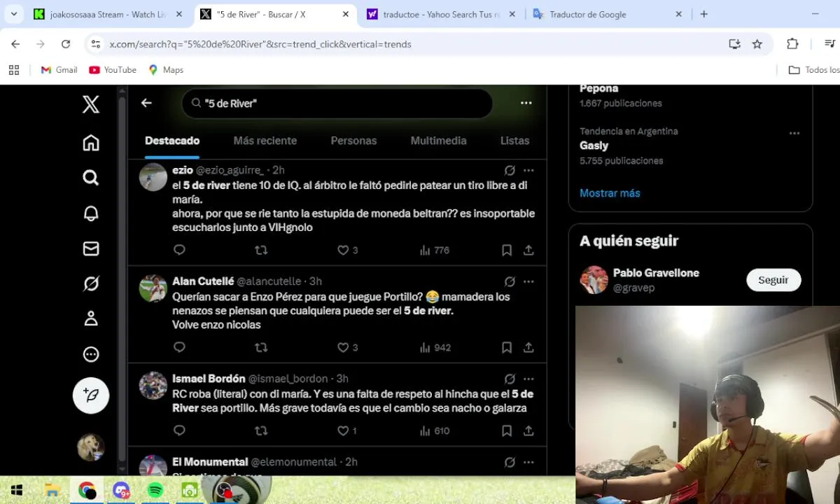This screenshot has height=504, width=840.
Task: Bookmark ezio's post
Action: point(507,250)
